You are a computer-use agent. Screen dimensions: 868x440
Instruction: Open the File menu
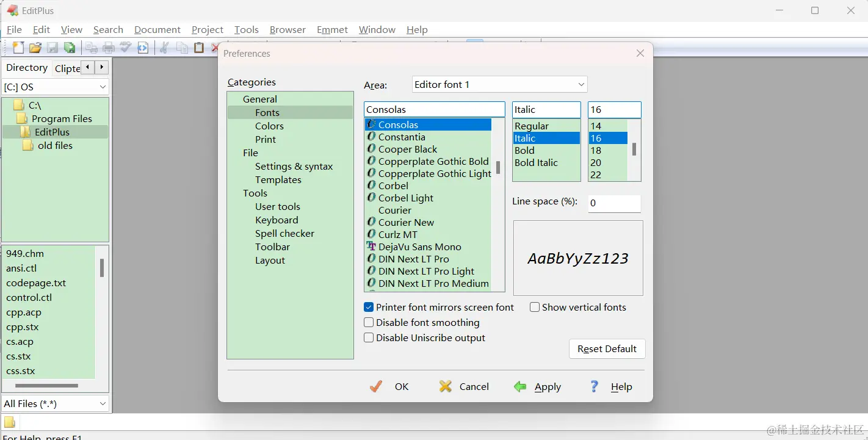tap(14, 30)
